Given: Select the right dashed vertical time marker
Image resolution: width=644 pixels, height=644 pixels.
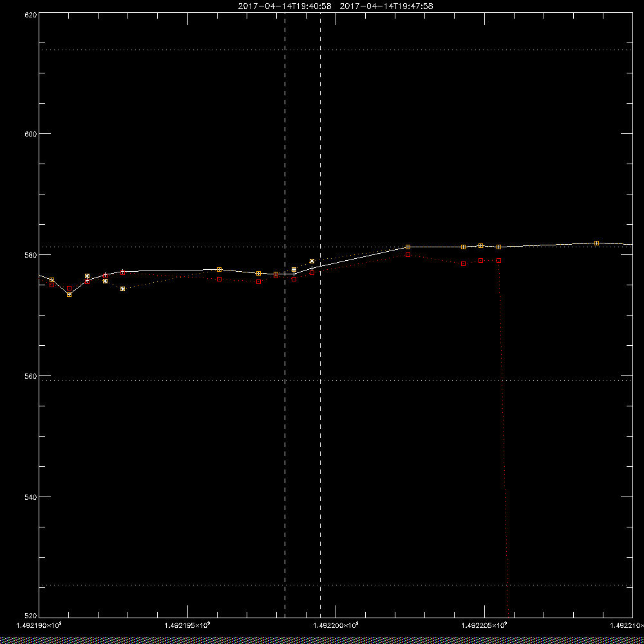Looking at the screenshot, I should click(x=320, y=315).
